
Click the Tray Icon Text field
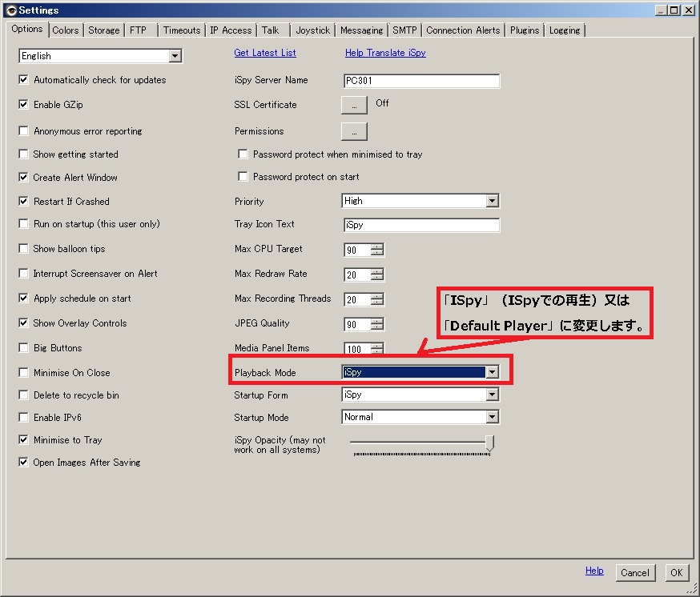coord(421,225)
